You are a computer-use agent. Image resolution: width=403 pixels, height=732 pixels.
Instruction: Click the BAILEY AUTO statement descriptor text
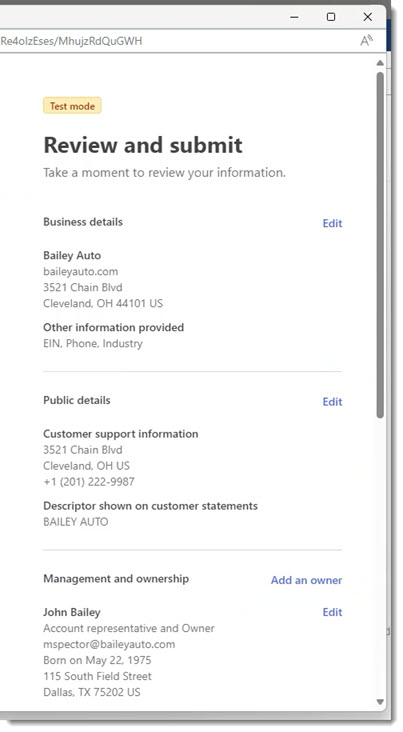[x=76, y=522]
